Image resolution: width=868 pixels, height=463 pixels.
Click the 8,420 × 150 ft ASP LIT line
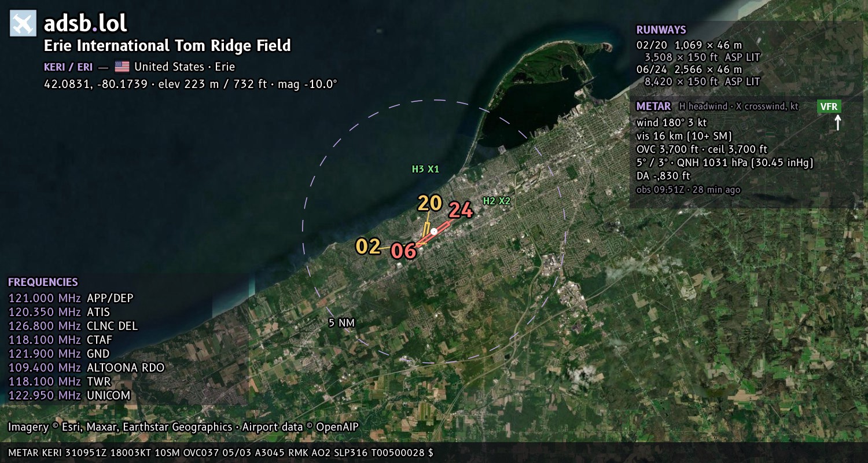click(702, 82)
